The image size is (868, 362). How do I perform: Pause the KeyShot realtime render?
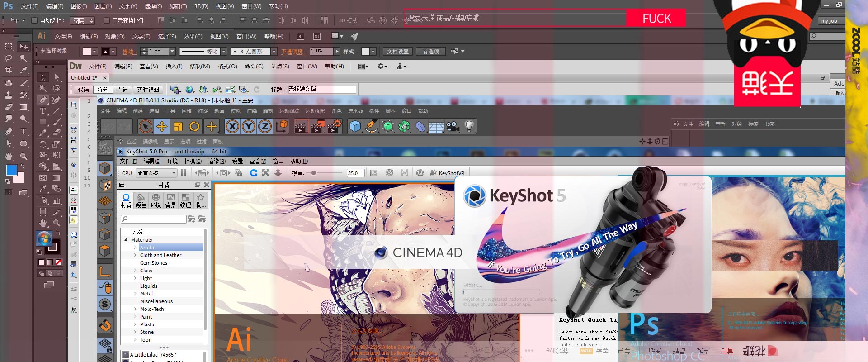[184, 173]
